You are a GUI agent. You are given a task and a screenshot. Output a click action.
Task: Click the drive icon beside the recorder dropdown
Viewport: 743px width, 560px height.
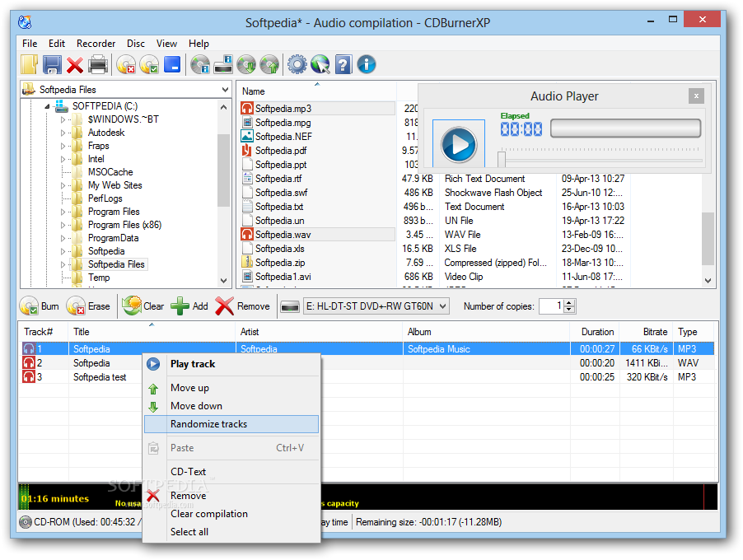click(x=289, y=306)
